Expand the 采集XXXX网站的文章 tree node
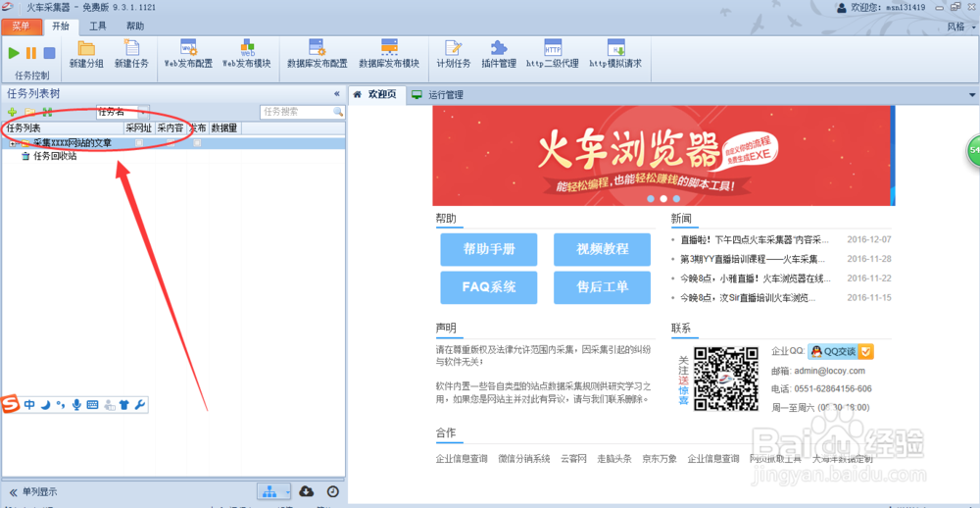Viewport: 980px width, 508px height. pyautogui.click(x=13, y=143)
